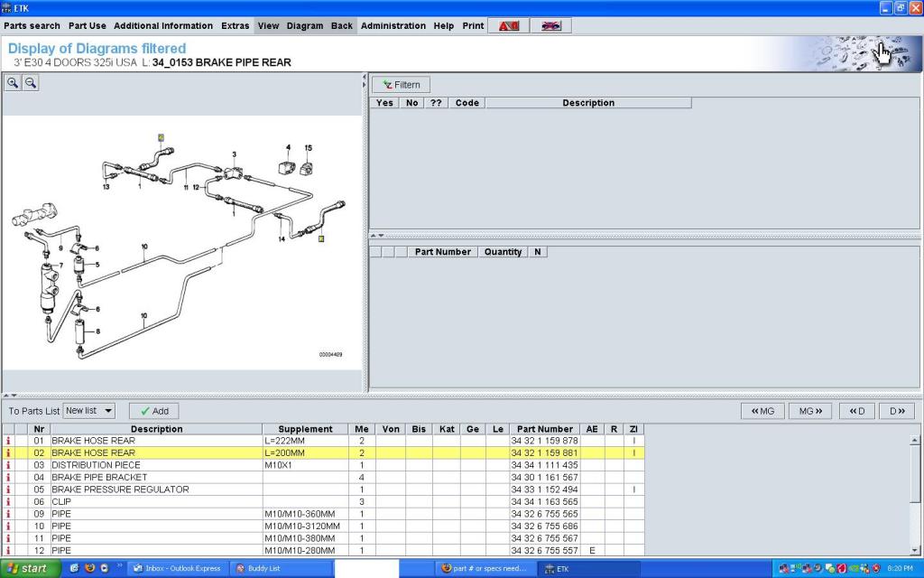Click the zoom out magnifier icon

pos(30,83)
